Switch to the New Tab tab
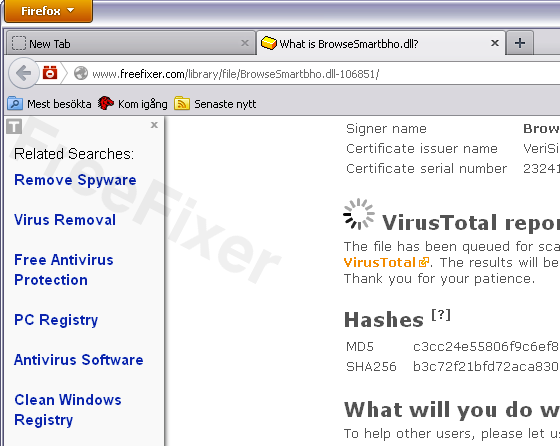560x446 pixels. coord(131,44)
